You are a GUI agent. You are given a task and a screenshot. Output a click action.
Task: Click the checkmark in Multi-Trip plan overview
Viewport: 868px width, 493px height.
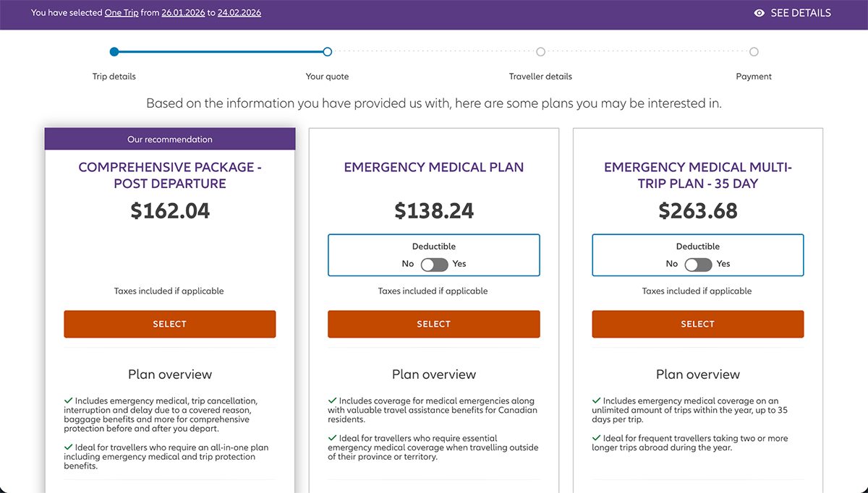[x=597, y=399]
